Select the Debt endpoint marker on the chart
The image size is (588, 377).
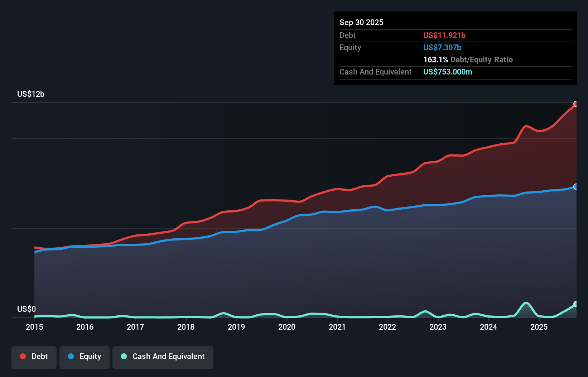[576, 104]
